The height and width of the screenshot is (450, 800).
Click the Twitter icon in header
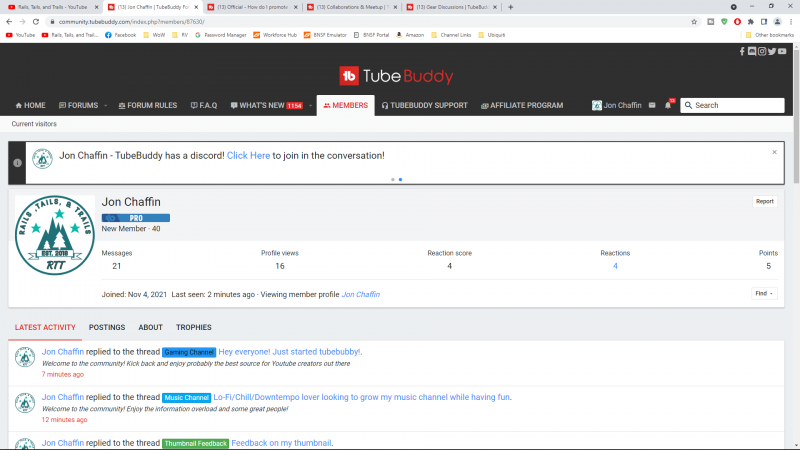tap(771, 51)
